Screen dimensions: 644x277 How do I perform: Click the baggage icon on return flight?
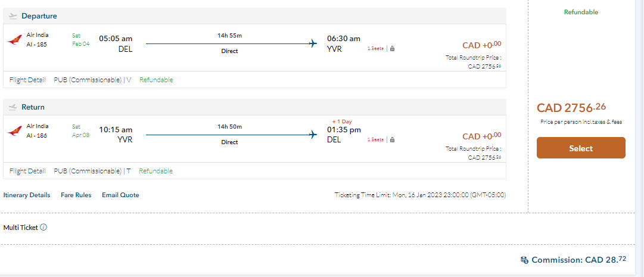point(392,139)
